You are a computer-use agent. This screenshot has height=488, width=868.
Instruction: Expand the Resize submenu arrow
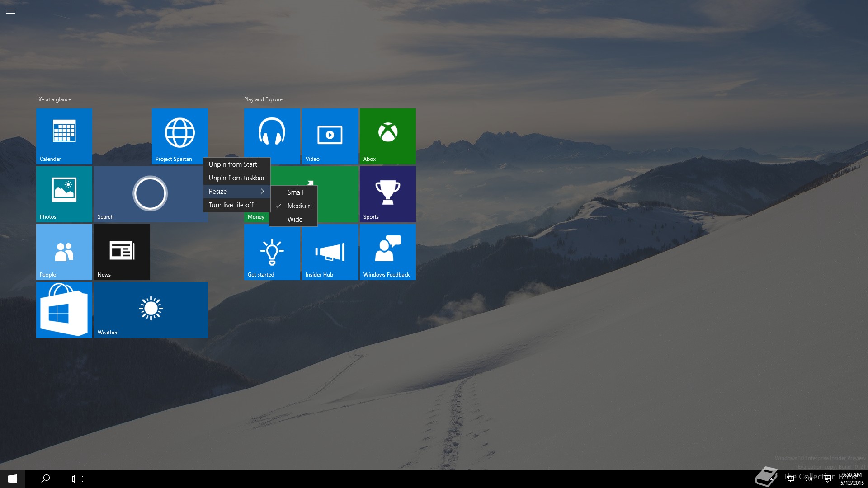(x=262, y=192)
